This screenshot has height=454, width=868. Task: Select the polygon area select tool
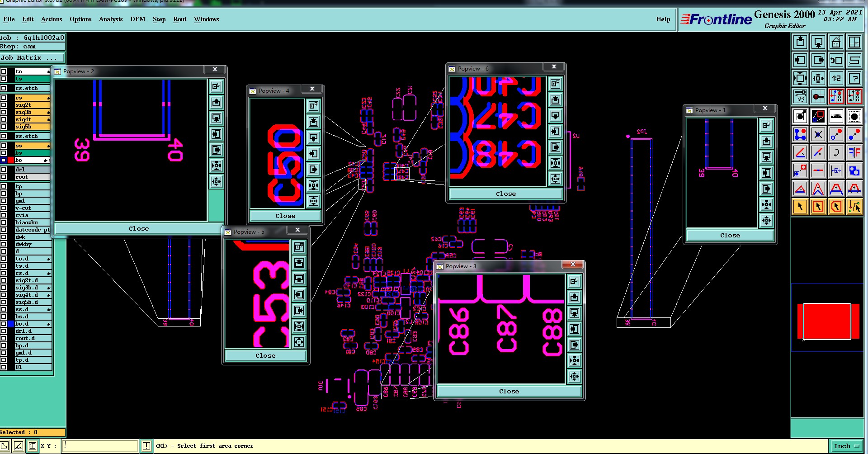[x=836, y=207]
